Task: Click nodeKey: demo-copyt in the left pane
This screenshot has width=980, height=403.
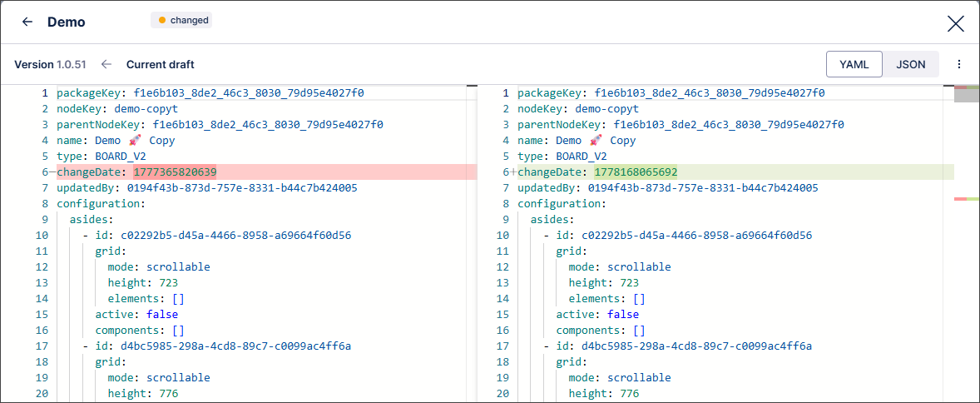Action: click(x=118, y=109)
